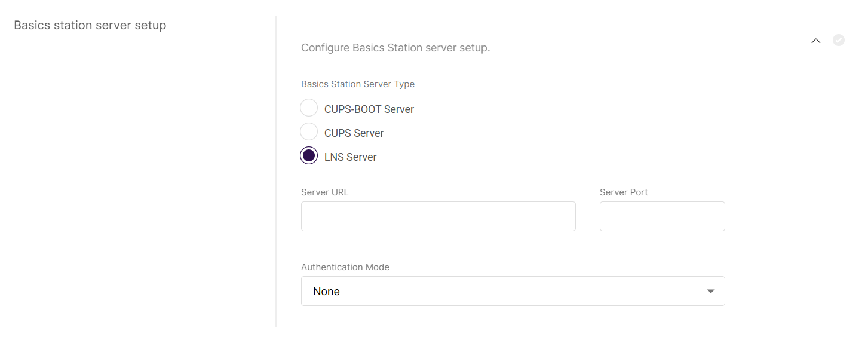Open the Authentication Mode dropdown

click(x=513, y=291)
